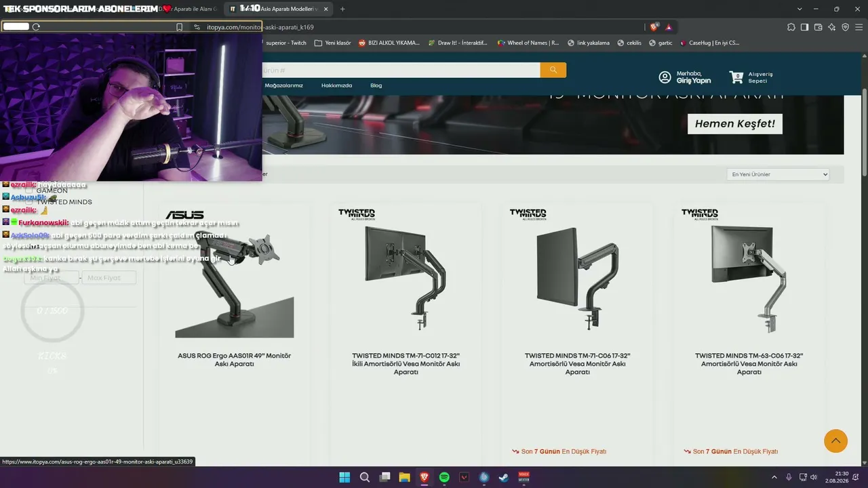Open the tab search dropdown arrow
This screenshot has height=488, width=868.
pyautogui.click(x=800, y=9)
